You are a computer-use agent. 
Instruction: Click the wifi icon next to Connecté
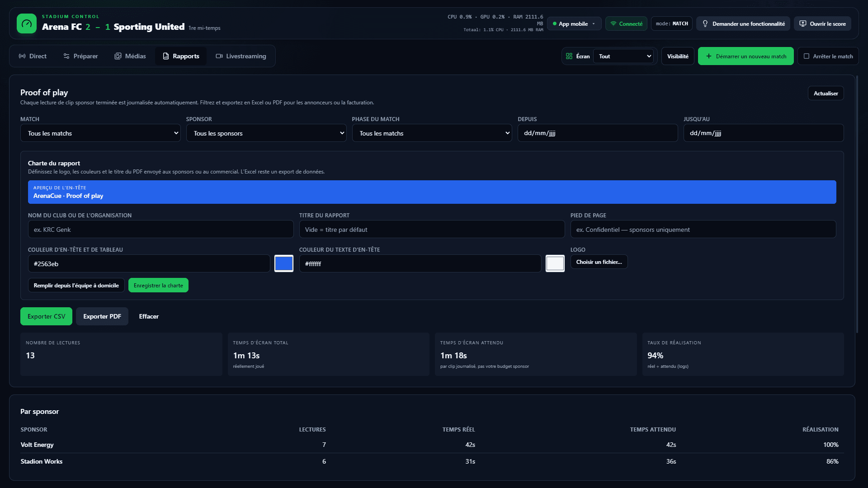pos(613,23)
